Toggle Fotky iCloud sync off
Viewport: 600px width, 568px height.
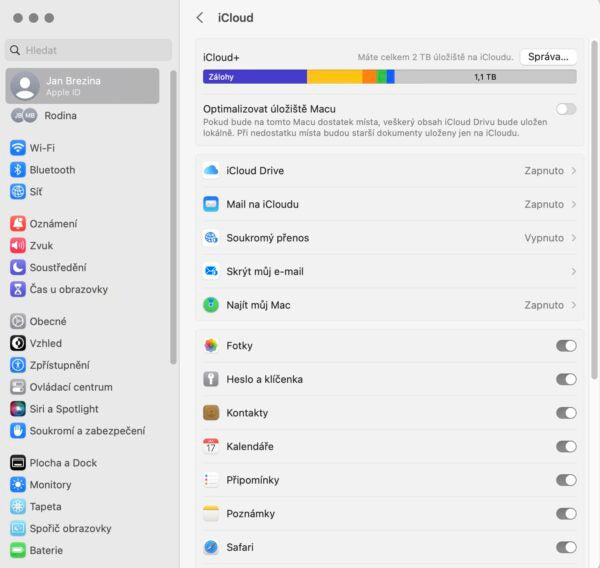566,346
